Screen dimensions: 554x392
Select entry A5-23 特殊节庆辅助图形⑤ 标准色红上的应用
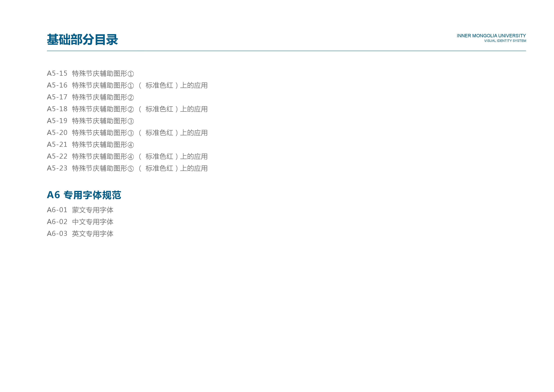127,168
